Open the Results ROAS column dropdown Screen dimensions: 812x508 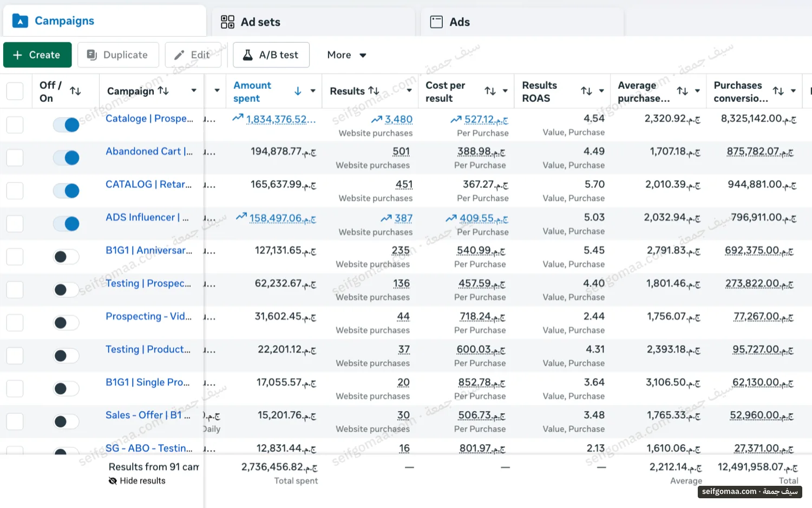tap(601, 91)
